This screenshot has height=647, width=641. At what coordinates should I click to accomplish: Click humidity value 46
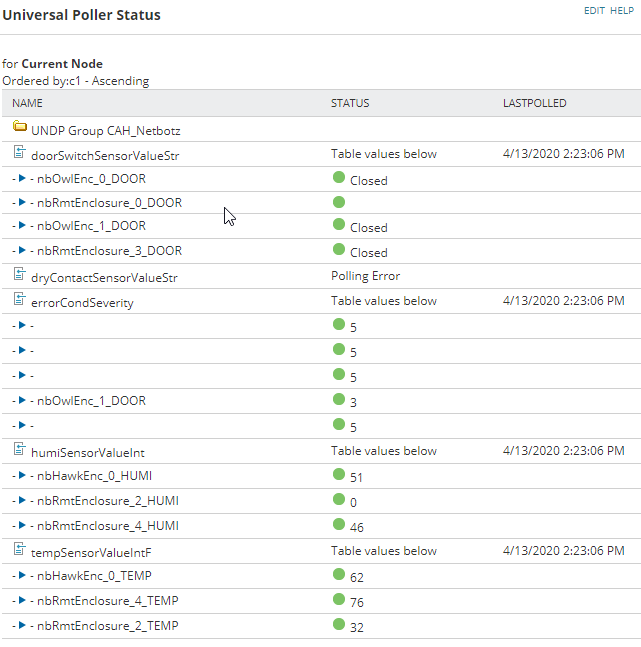(x=357, y=527)
